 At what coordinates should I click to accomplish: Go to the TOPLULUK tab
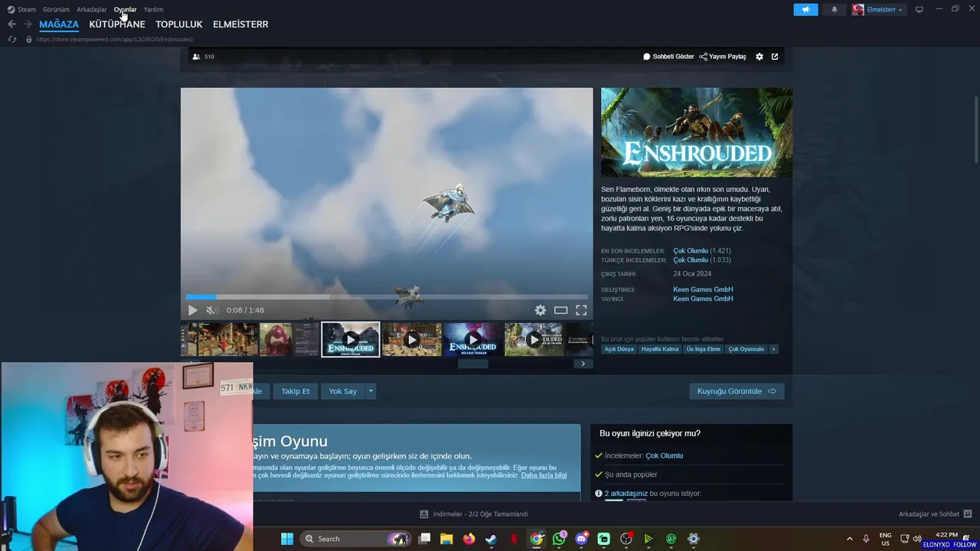click(x=179, y=24)
